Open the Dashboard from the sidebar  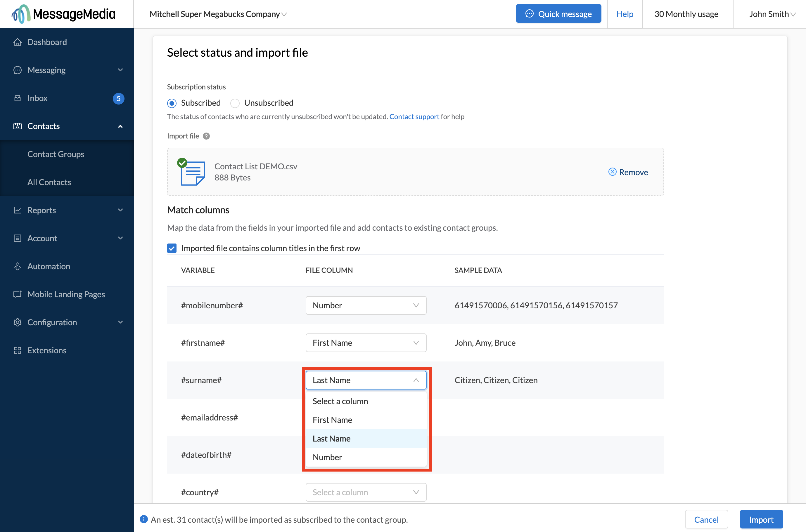click(x=47, y=42)
